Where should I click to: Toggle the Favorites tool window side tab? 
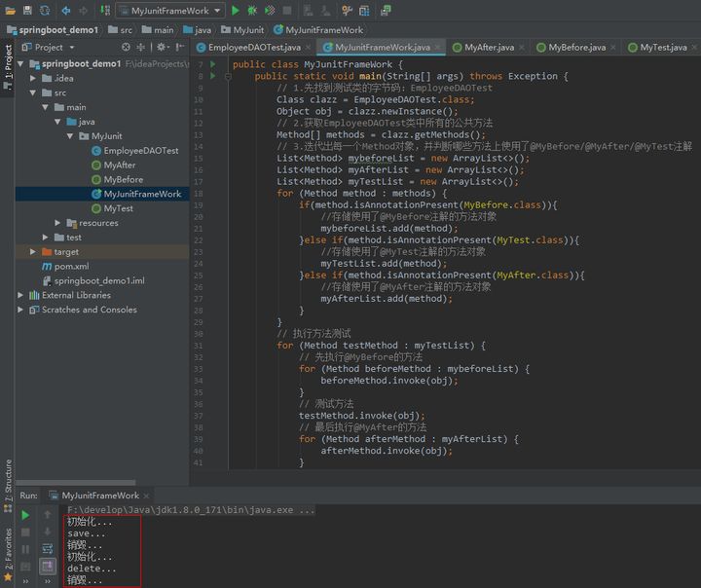click(x=8, y=555)
